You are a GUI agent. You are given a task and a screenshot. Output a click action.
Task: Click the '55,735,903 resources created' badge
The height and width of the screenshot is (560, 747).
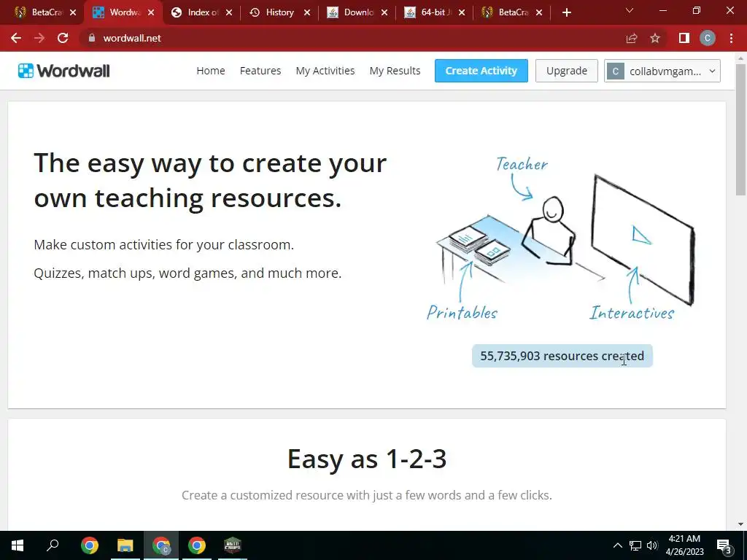pos(562,356)
